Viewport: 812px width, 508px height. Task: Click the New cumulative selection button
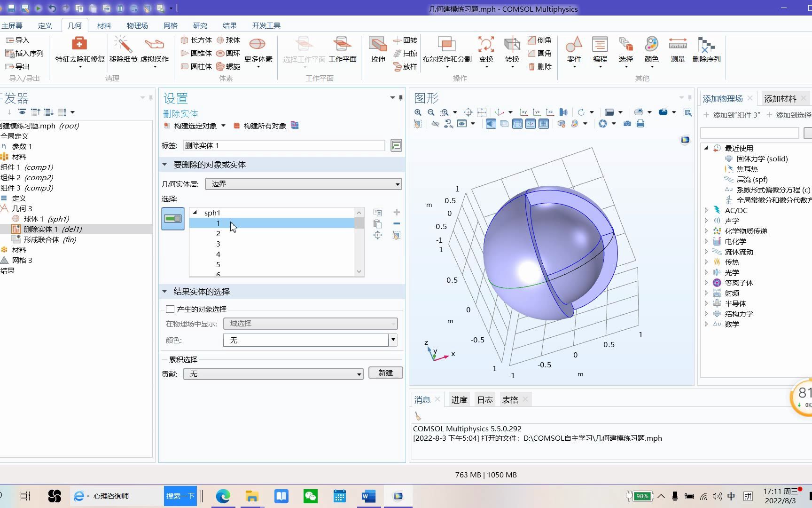point(385,373)
